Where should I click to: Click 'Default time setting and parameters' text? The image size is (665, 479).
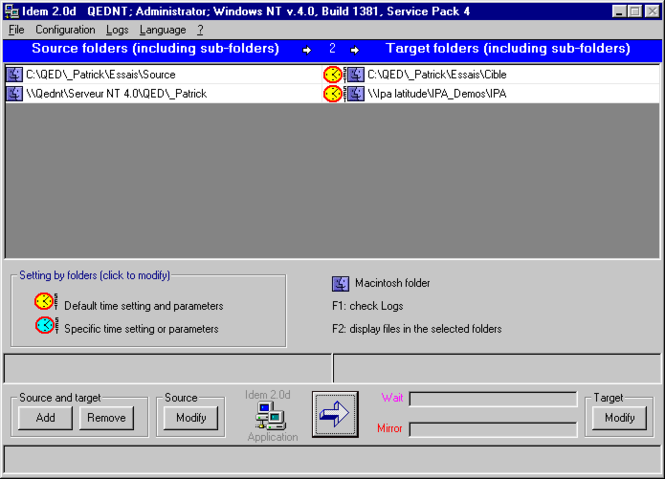(144, 306)
